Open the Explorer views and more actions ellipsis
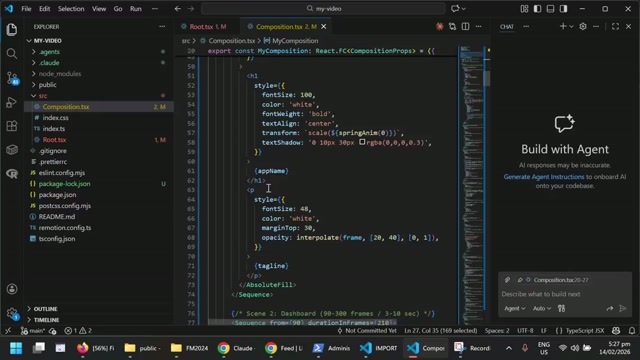Viewport: 640px width, 360px height. tap(162, 27)
